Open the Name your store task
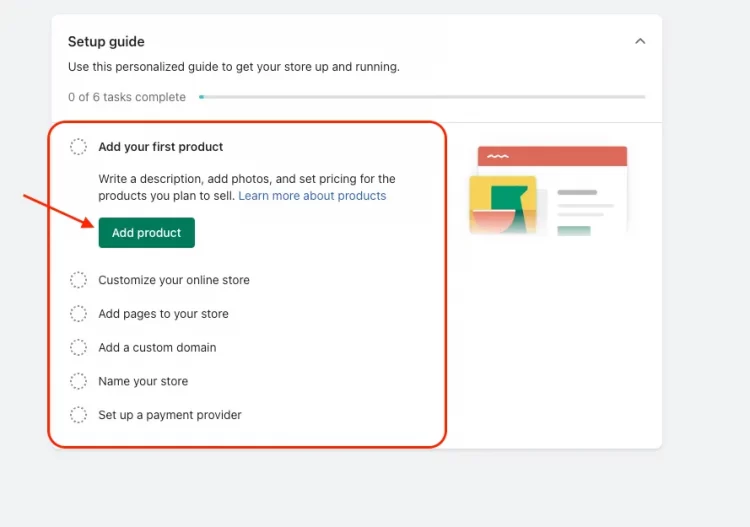This screenshot has width=750, height=527. (x=143, y=381)
